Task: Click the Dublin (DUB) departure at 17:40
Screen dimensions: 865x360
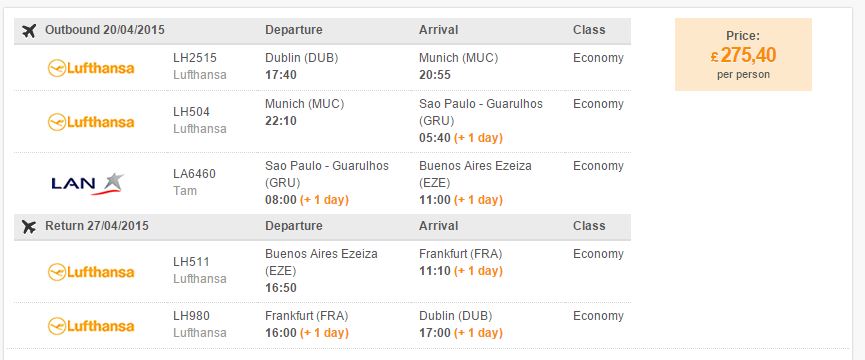Action: pyautogui.click(x=302, y=66)
